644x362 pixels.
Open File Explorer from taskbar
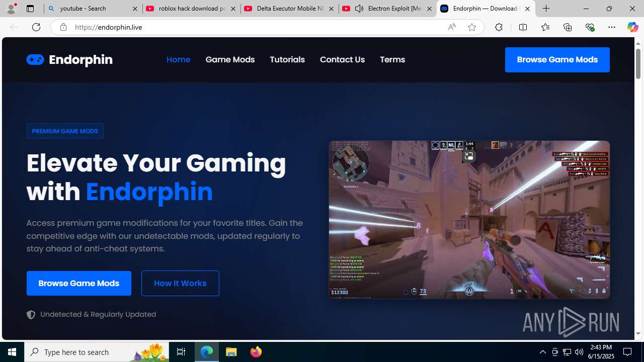231,352
